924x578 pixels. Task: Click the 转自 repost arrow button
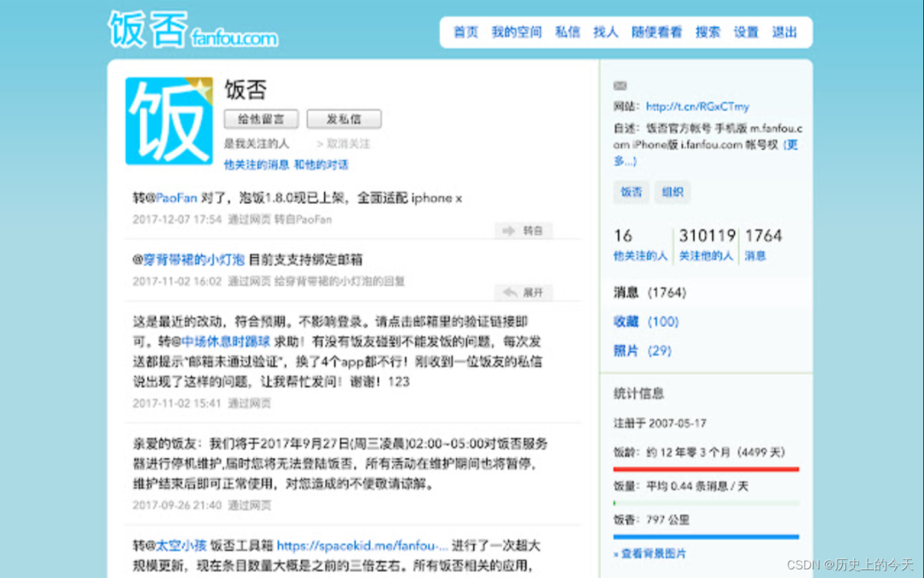(524, 230)
